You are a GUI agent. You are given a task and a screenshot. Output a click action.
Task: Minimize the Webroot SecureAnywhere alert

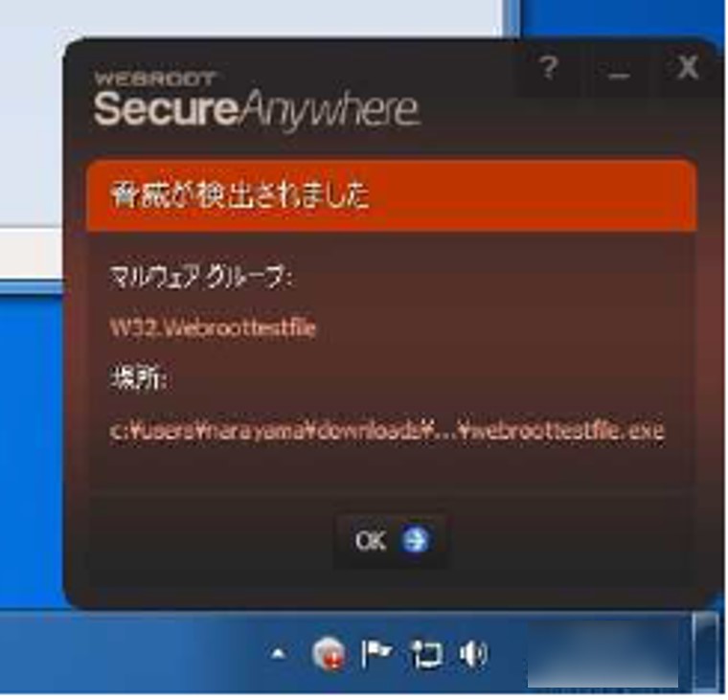[x=619, y=70]
